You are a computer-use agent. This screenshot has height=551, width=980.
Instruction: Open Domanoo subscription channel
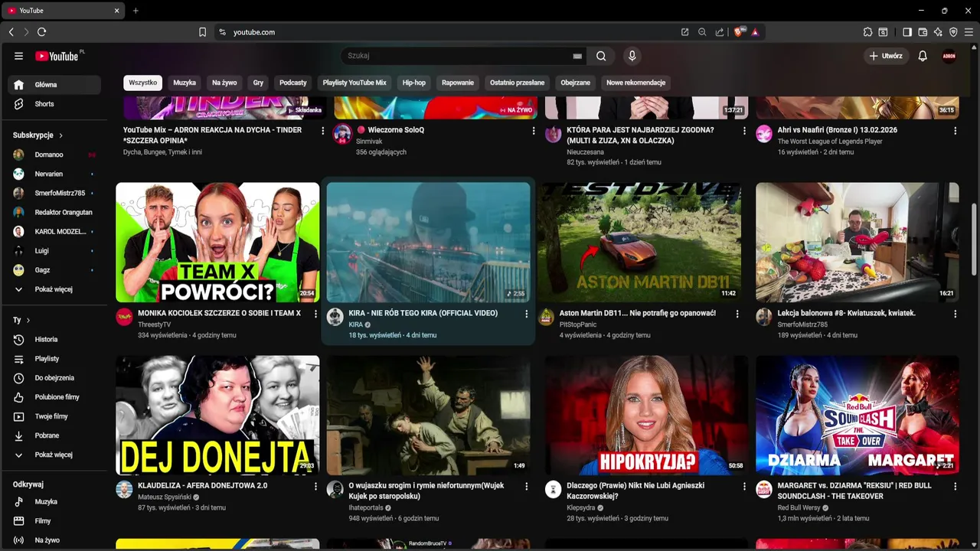pyautogui.click(x=54, y=155)
